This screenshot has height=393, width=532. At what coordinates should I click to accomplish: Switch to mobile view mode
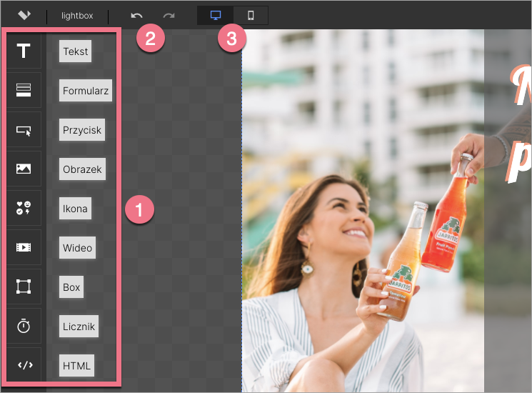251,15
